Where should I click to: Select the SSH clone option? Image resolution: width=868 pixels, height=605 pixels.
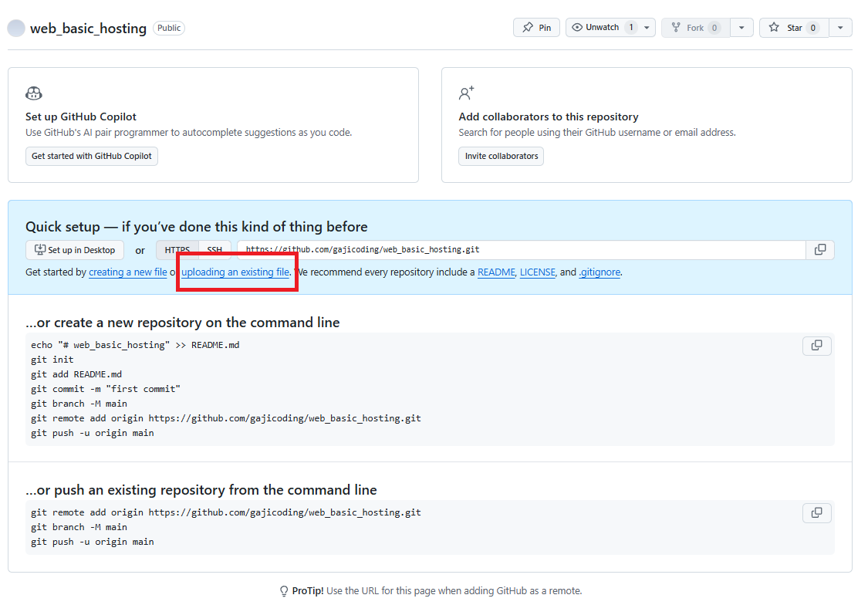pyautogui.click(x=214, y=250)
